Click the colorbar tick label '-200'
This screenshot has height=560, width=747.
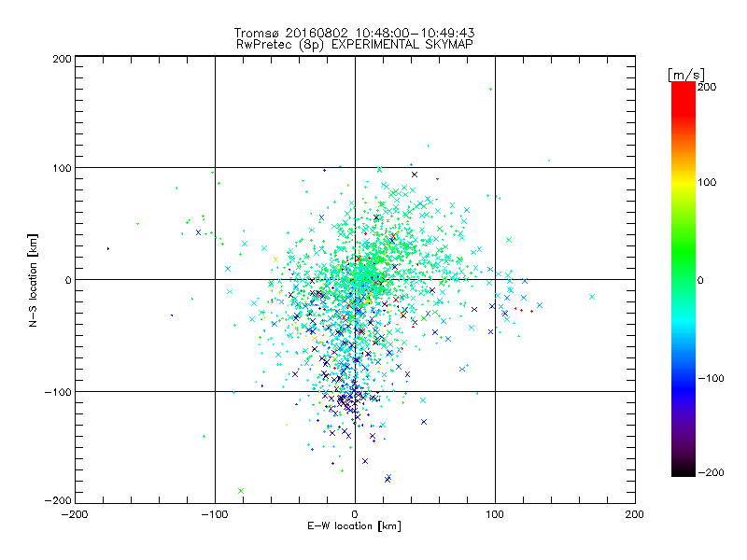(711, 472)
